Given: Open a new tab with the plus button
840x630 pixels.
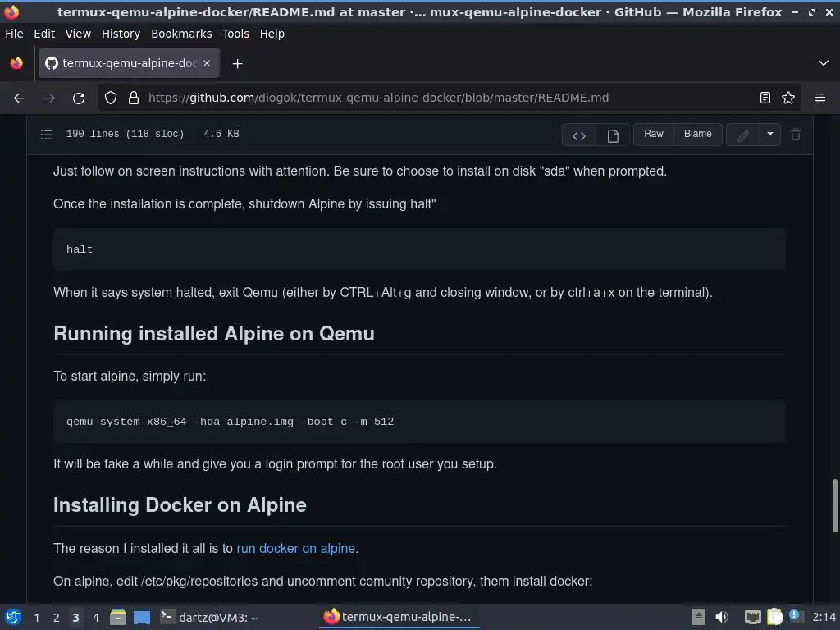Looking at the screenshot, I should 237,64.
